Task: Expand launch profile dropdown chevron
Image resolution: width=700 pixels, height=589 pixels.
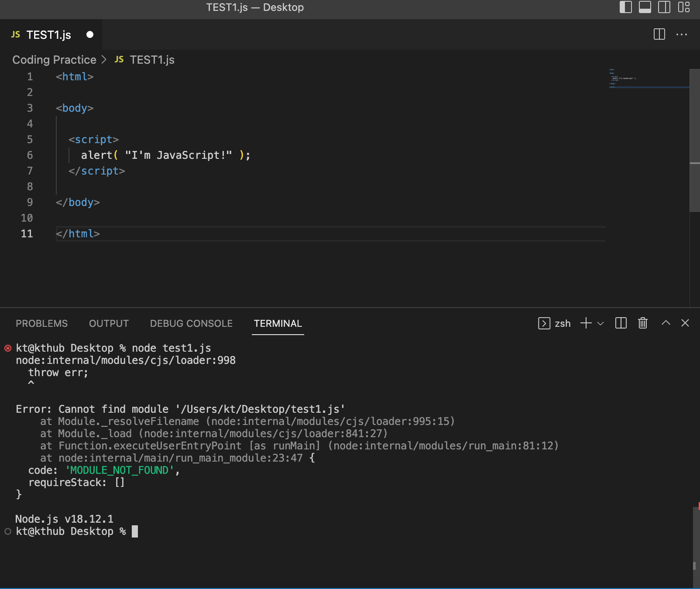Action: click(600, 323)
